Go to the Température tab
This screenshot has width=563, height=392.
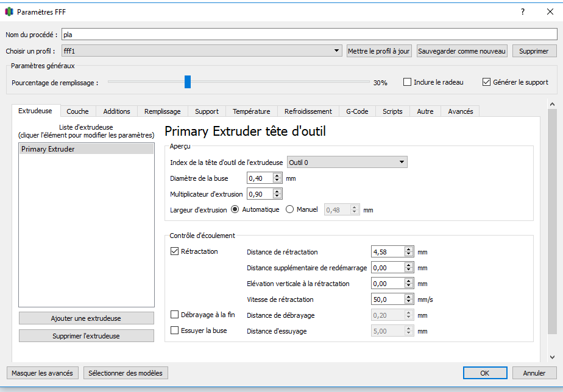(251, 111)
